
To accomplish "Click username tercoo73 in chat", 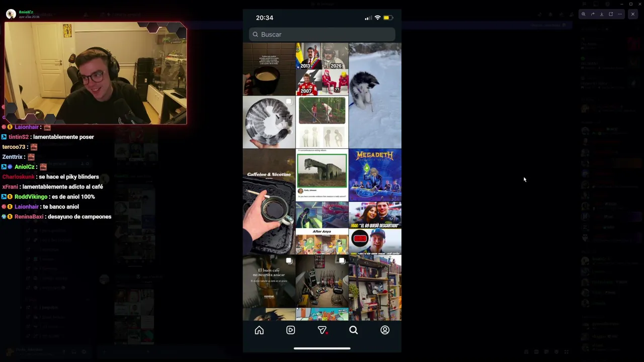I will 14,147.
